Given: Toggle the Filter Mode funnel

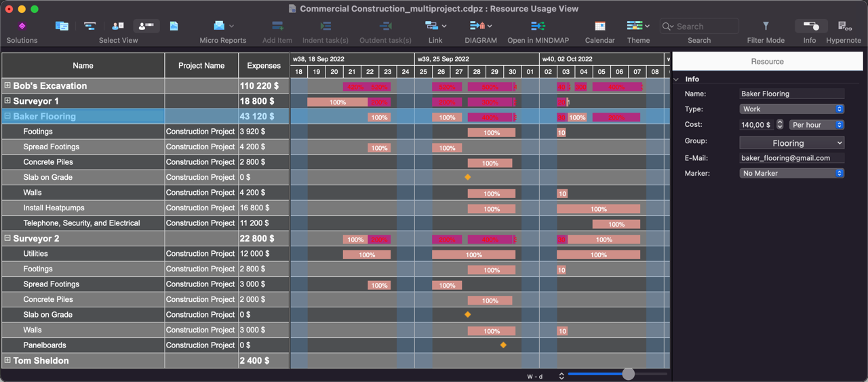Looking at the screenshot, I should point(766,26).
